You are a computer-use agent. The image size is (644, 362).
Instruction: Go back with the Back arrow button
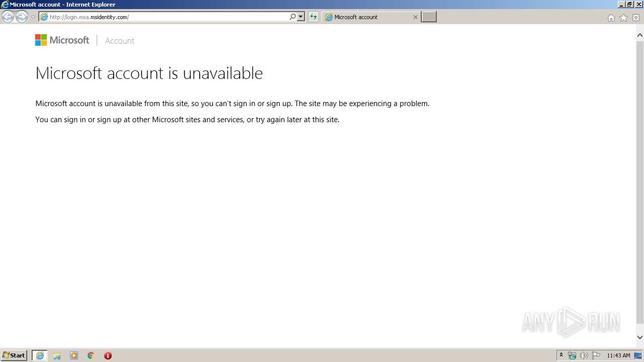click(x=8, y=17)
